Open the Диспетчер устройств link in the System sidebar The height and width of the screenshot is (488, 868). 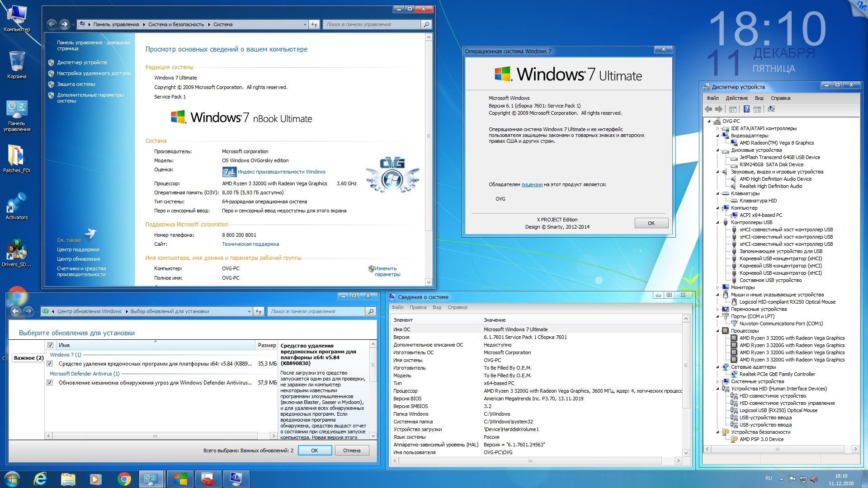[x=82, y=62]
